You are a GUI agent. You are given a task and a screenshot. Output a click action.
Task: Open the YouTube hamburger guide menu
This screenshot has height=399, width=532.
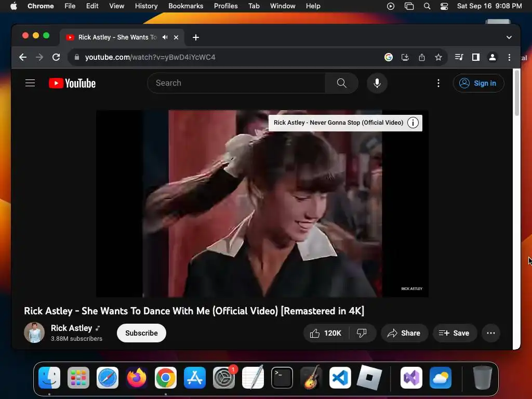(x=30, y=83)
